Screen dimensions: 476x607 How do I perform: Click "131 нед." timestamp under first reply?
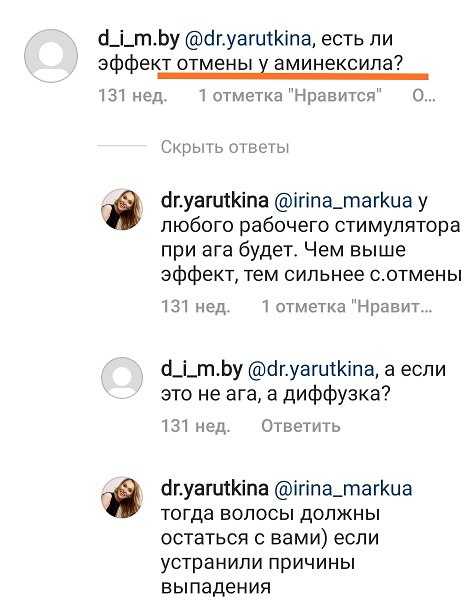click(x=196, y=307)
